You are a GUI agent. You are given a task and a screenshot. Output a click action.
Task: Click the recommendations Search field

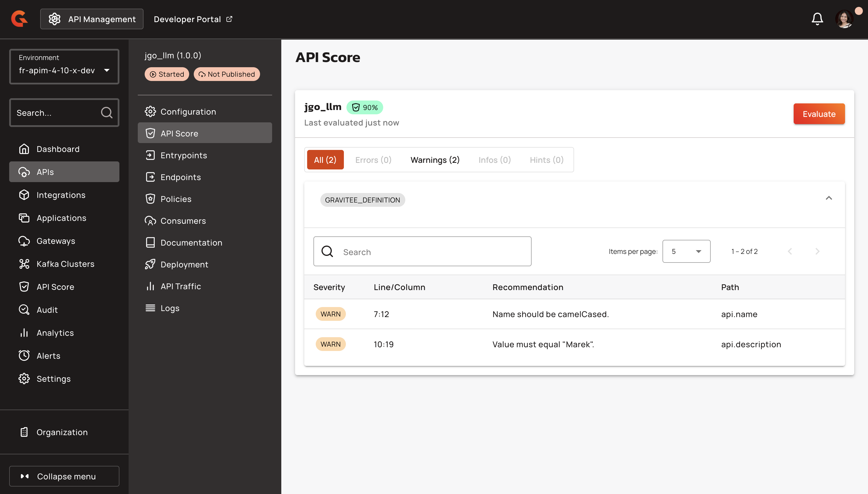(x=422, y=252)
